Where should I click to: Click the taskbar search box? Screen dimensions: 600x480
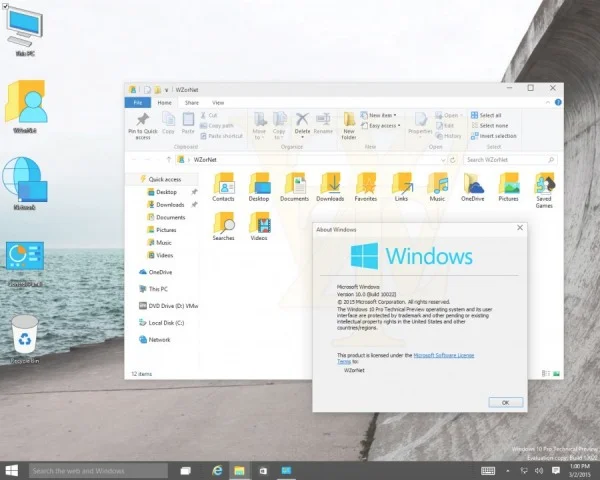point(98,471)
